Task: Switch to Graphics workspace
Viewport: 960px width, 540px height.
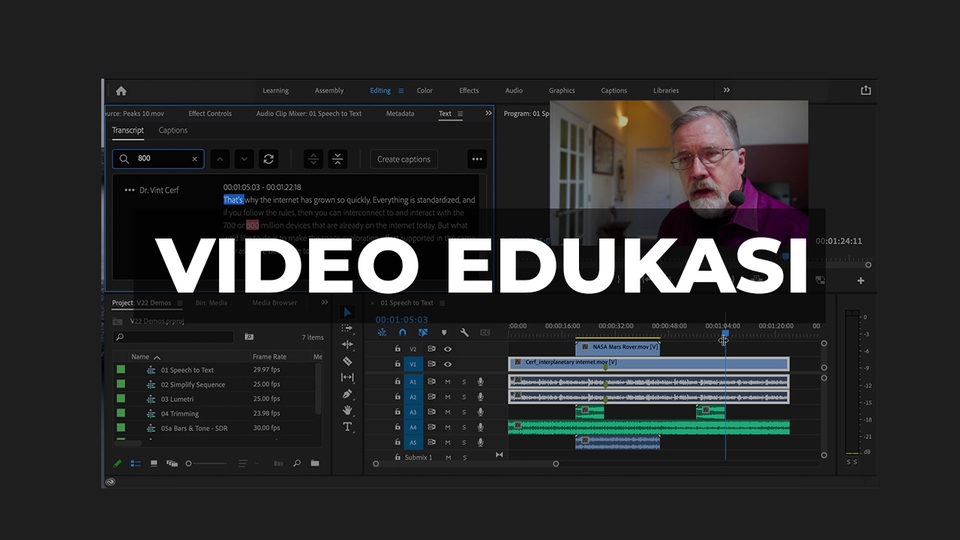Action: [561, 91]
